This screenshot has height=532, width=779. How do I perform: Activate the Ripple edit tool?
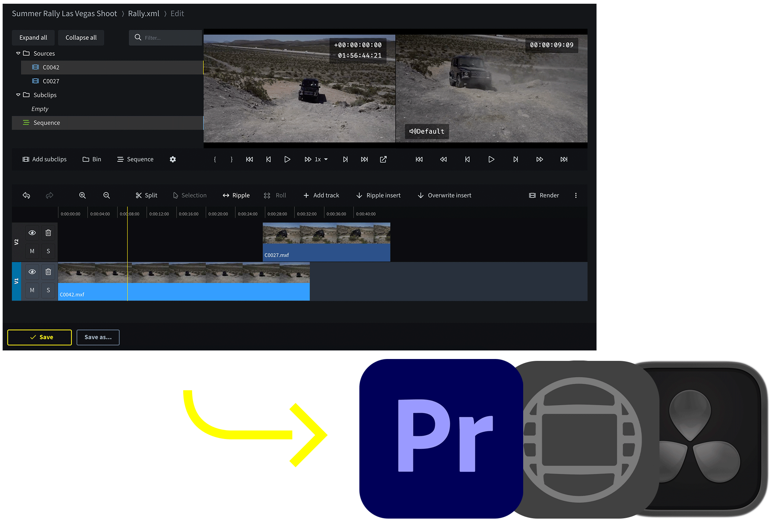[236, 195]
